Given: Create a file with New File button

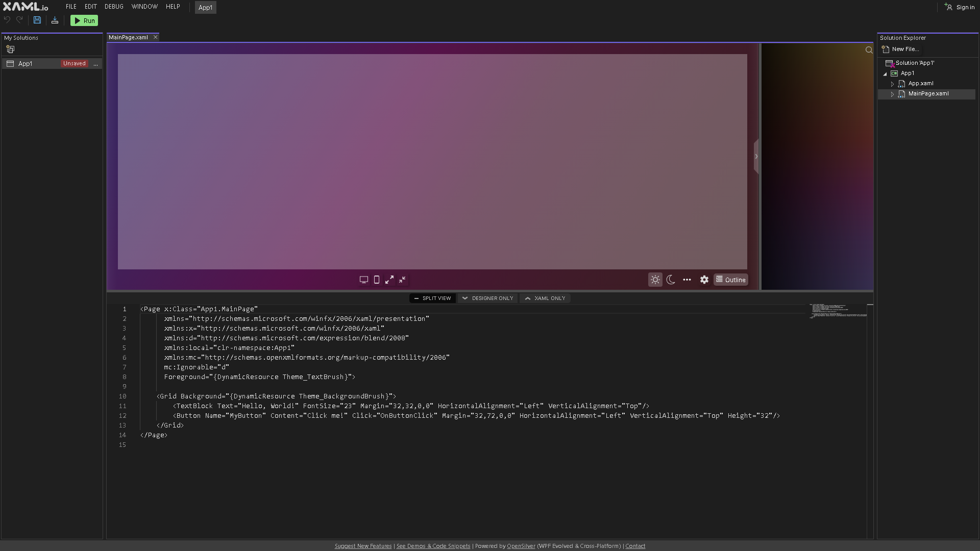Looking at the screenshot, I should (901, 49).
